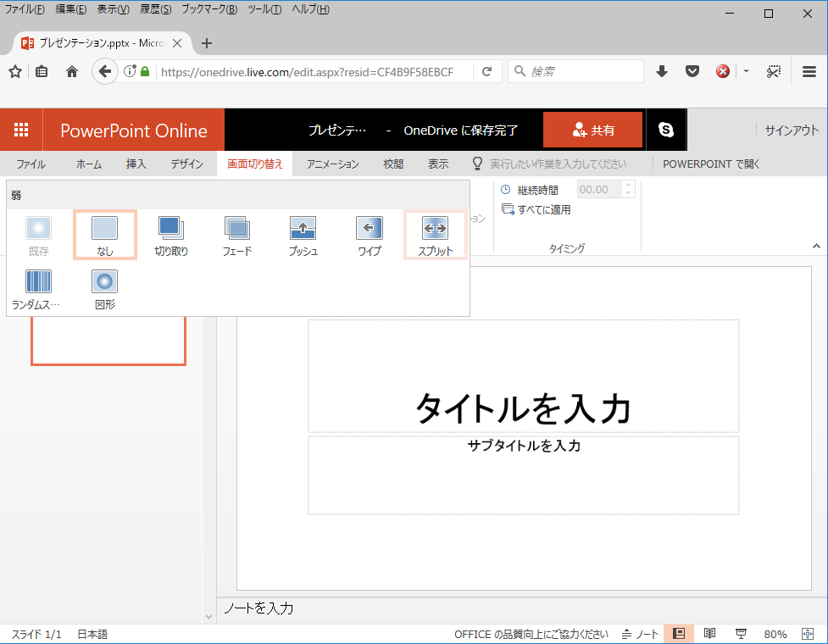This screenshot has width=828, height=644.
Task: Click the サブタイトルを入力 subtitle placeholder
Action: [523, 475]
